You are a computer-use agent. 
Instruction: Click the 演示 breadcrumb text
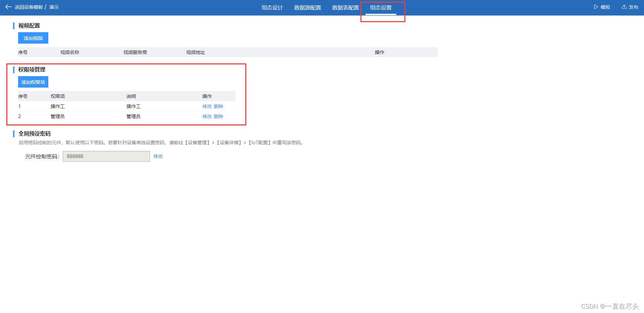(54, 7)
